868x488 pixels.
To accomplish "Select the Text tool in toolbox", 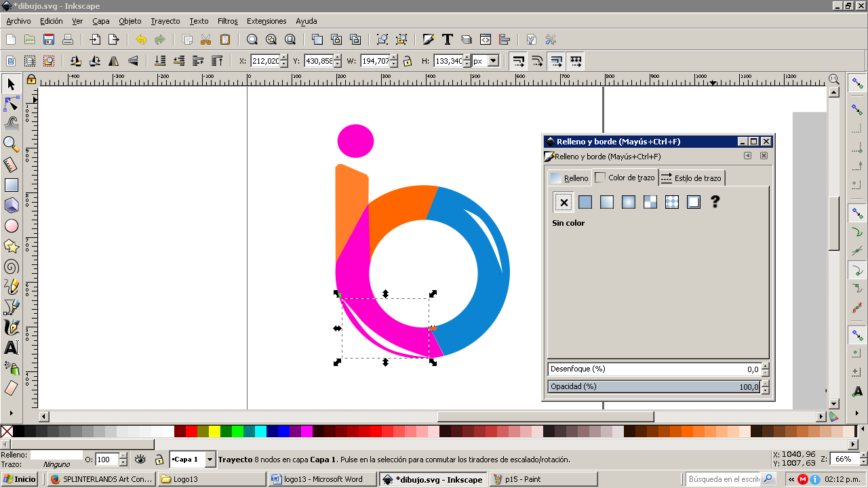I will pos(11,348).
